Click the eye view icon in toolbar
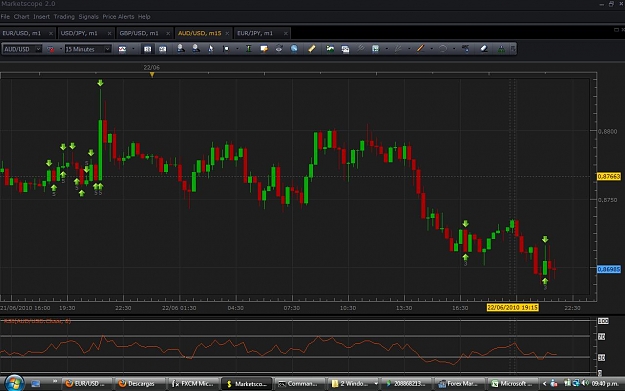Viewport: 625px width, 391px height. tap(279, 49)
